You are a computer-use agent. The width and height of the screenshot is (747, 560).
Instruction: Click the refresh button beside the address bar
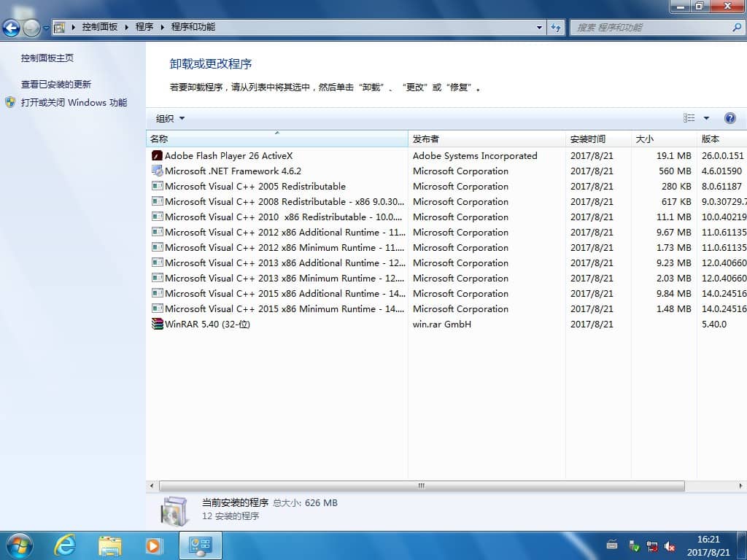[557, 27]
